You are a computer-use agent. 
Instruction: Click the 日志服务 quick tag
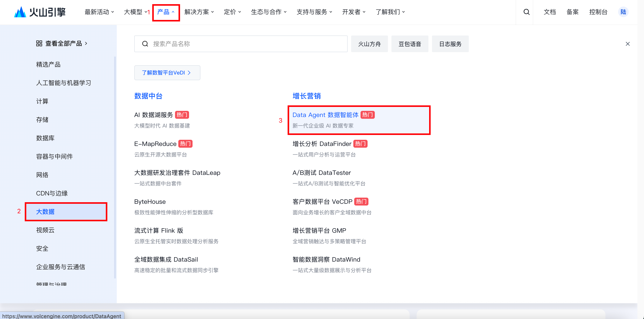pyautogui.click(x=450, y=44)
